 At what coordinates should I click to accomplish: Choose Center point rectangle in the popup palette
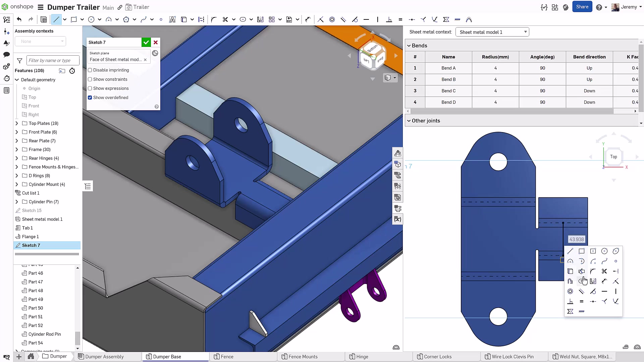[x=593, y=251]
